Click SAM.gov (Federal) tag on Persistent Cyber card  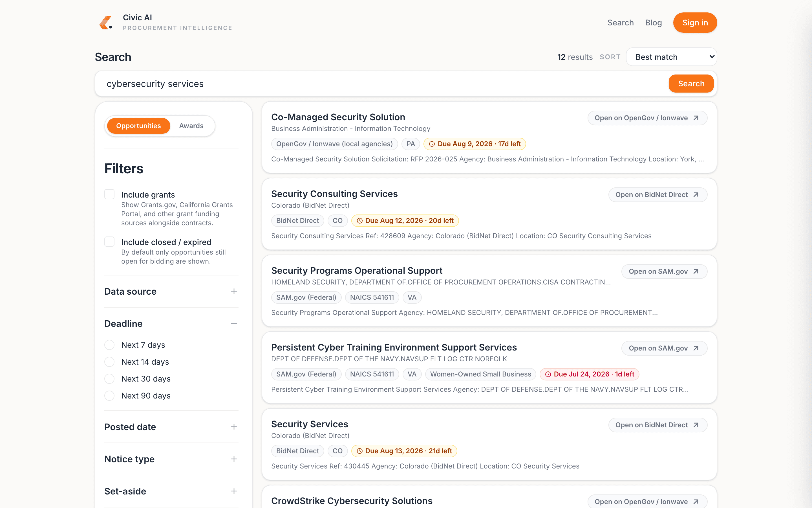(x=306, y=374)
